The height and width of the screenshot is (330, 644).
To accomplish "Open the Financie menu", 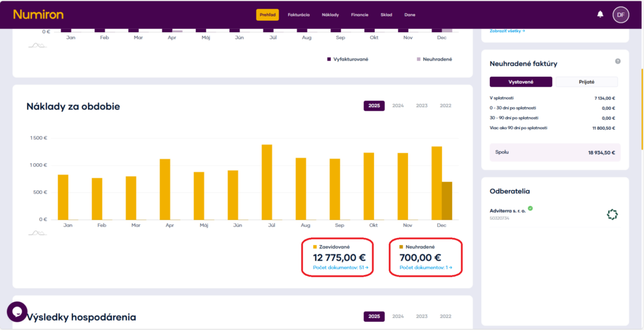I will pos(360,14).
